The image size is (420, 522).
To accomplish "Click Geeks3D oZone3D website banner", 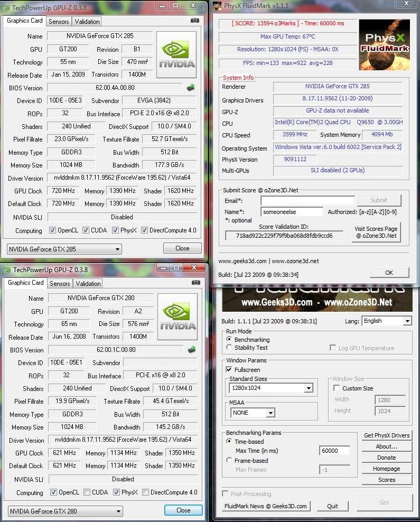I will point(317,300).
